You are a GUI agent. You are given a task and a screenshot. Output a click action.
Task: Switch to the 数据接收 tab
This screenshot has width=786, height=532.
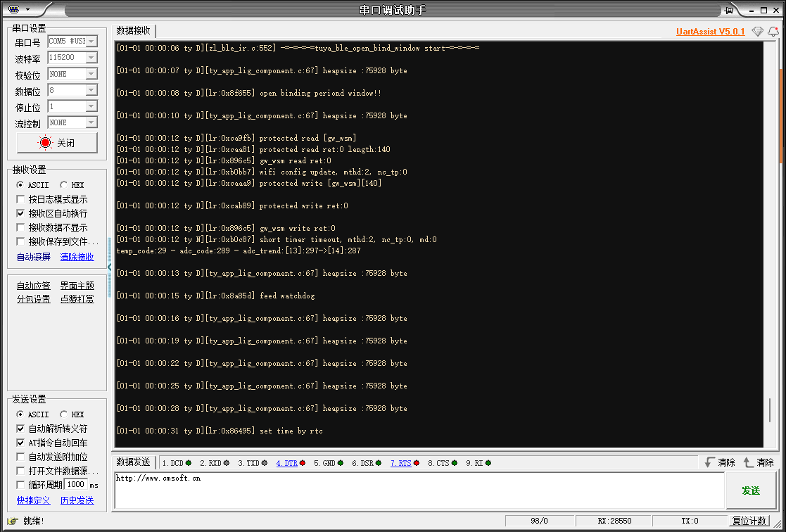(x=133, y=30)
